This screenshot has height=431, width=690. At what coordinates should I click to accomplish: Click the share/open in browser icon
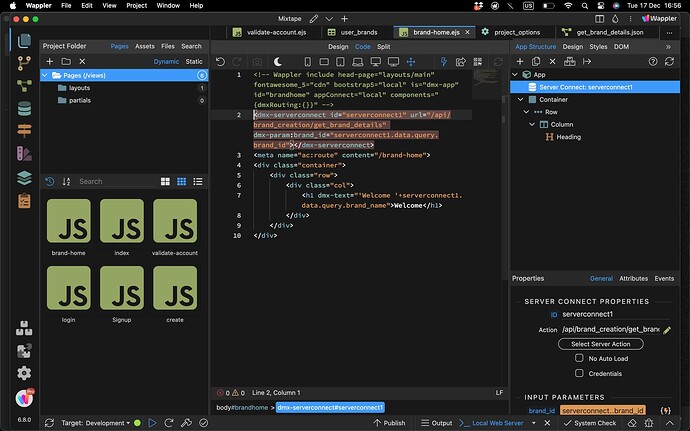point(460,62)
